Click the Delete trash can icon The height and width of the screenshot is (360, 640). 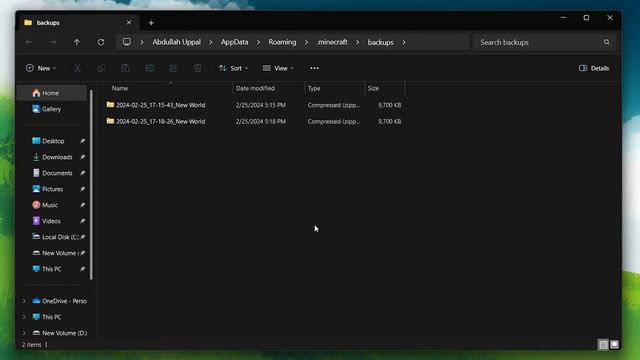[x=198, y=68]
